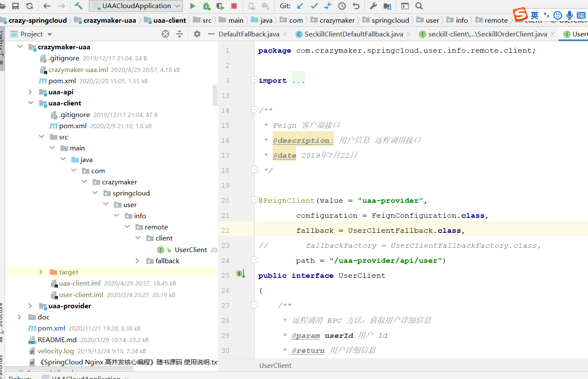
Task: Select velocity.log file
Action: coord(56,351)
